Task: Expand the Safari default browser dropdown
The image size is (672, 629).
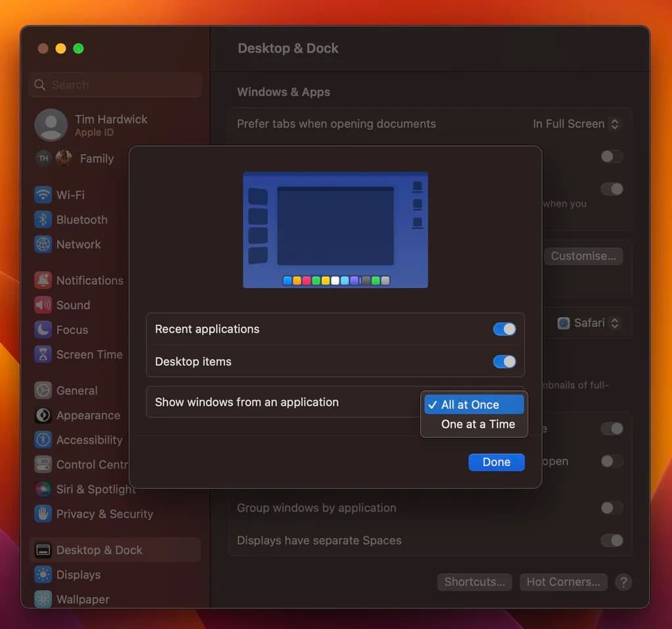Action: [588, 323]
